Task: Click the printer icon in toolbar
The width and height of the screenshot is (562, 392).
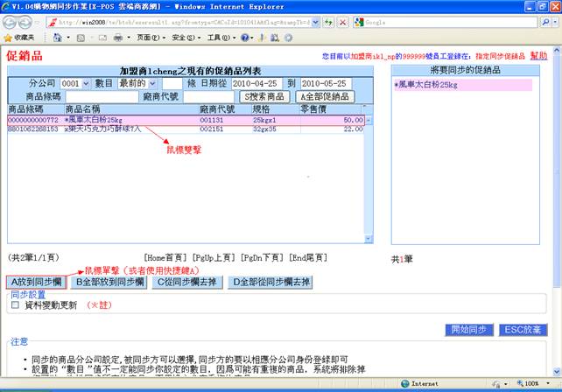Action: tap(117, 38)
